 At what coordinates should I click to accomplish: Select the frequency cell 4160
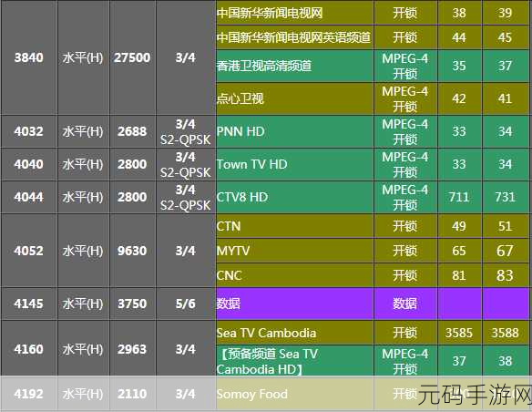point(29,349)
